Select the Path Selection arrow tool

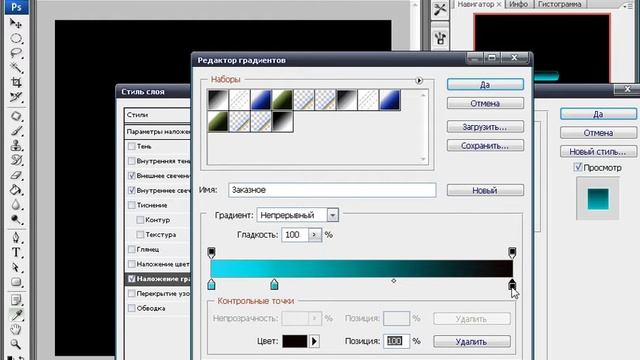tap(16, 267)
